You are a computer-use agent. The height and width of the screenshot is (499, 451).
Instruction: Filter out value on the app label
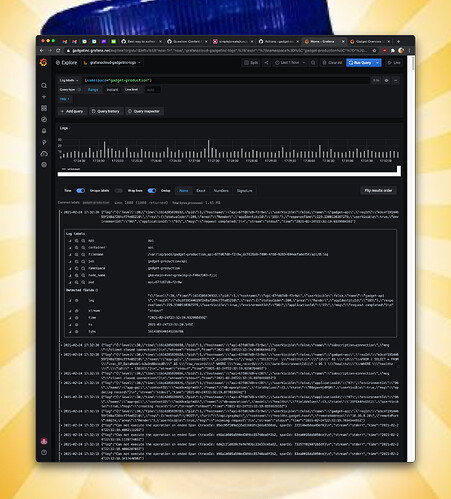click(x=83, y=241)
